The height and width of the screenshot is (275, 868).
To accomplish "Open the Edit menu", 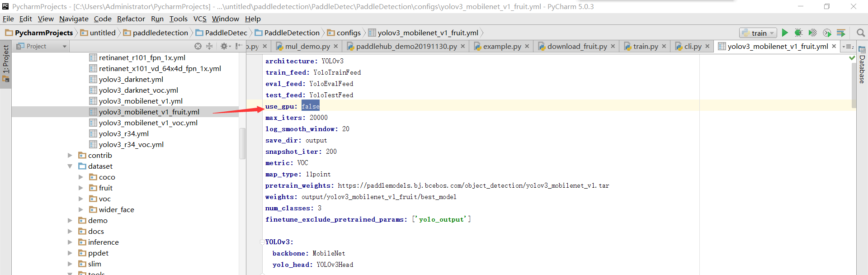I will click(26, 19).
